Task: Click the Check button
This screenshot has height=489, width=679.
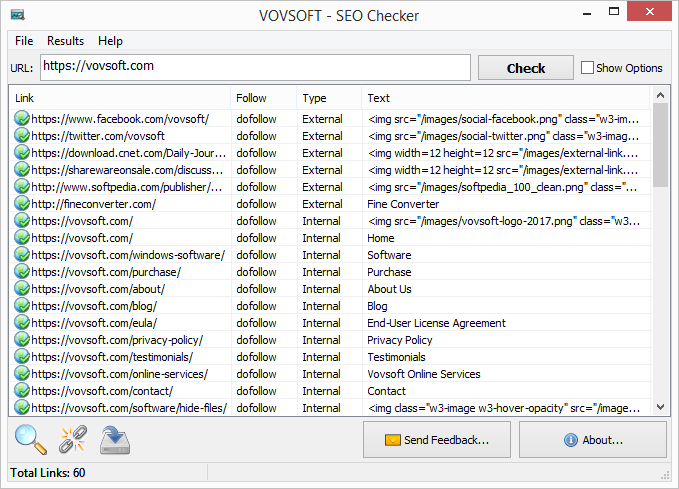Action: [526, 68]
